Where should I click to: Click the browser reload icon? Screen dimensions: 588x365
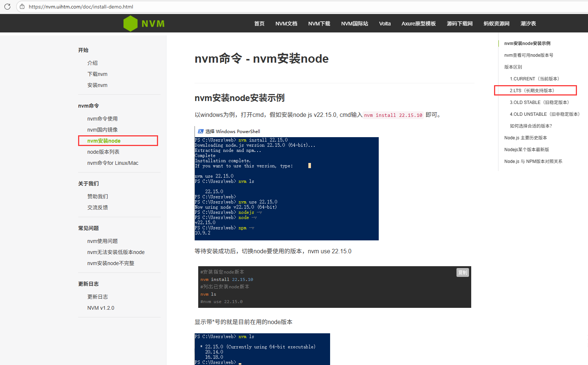point(7,7)
